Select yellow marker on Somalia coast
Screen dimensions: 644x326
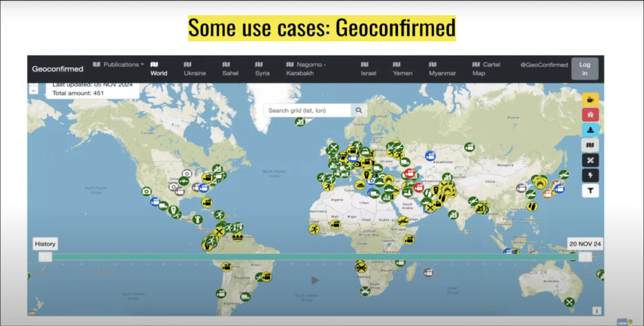(409, 239)
